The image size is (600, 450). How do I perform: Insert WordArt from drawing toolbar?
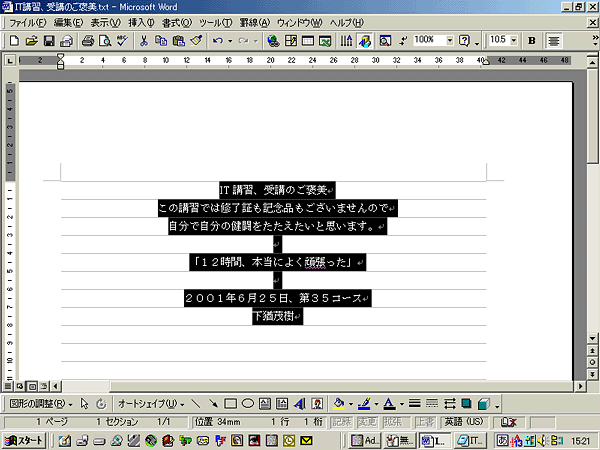click(299, 404)
